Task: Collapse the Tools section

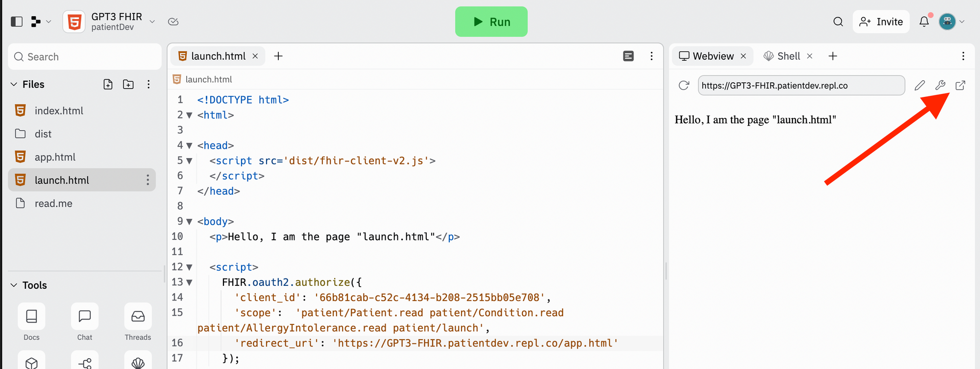Action: click(14, 285)
